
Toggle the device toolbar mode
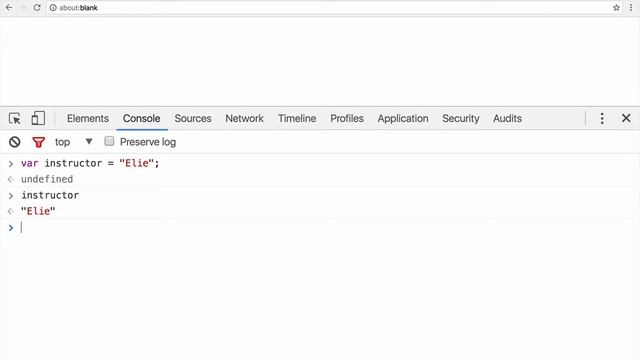tap(38, 118)
